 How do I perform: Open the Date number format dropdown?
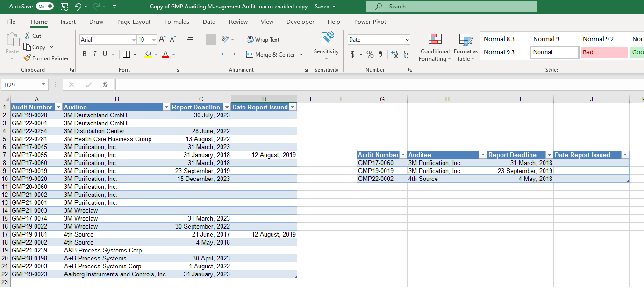pyautogui.click(x=407, y=40)
